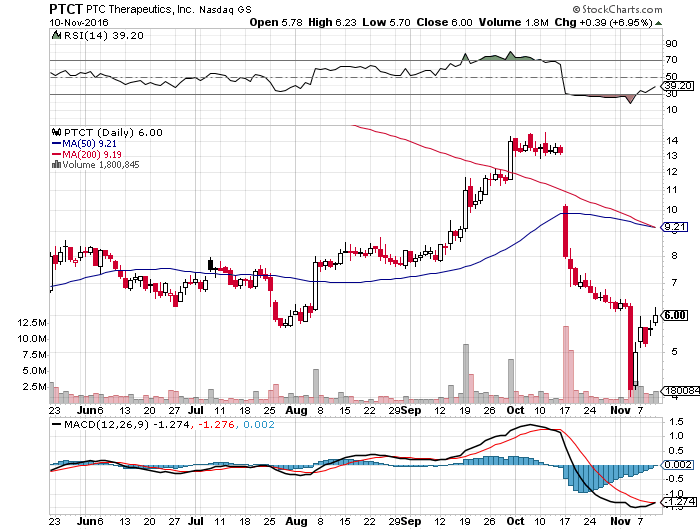Click the green up arrow after Chg
This screenshot has height=530, width=700.
658,23
